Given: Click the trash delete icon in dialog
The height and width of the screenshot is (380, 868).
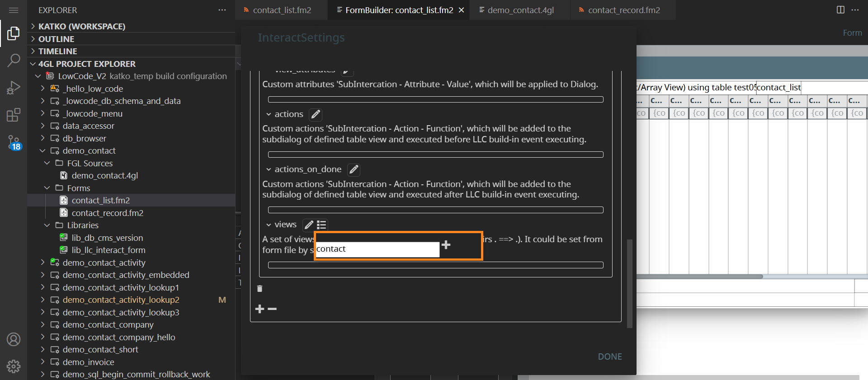Looking at the screenshot, I should pyautogui.click(x=259, y=289).
